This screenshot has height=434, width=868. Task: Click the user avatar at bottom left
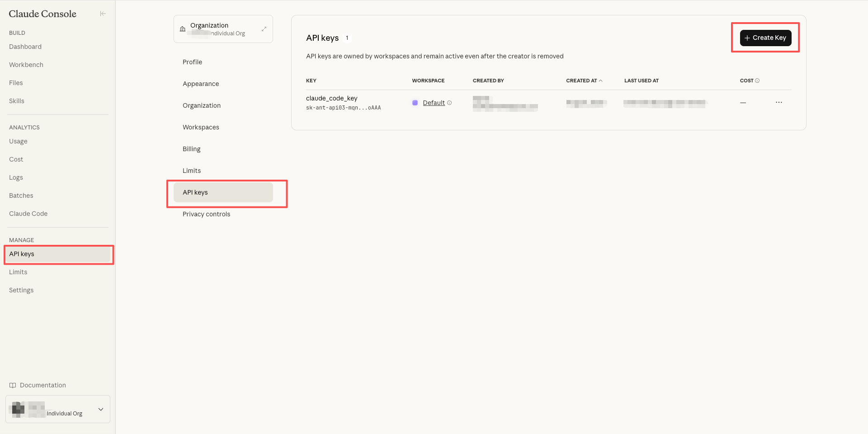coord(18,409)
